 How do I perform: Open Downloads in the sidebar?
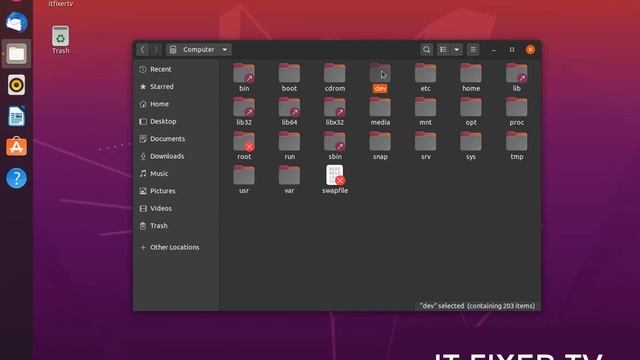tap(176, 156)
